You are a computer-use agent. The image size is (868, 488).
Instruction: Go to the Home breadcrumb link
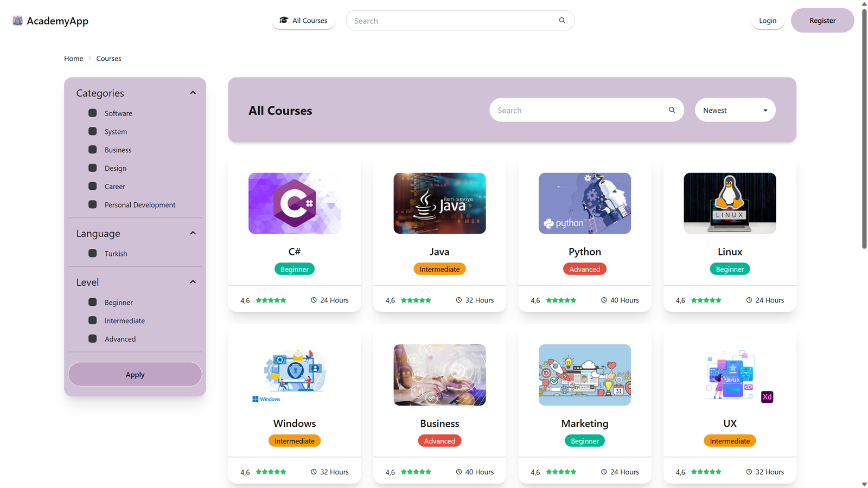(x=74, y=59)
